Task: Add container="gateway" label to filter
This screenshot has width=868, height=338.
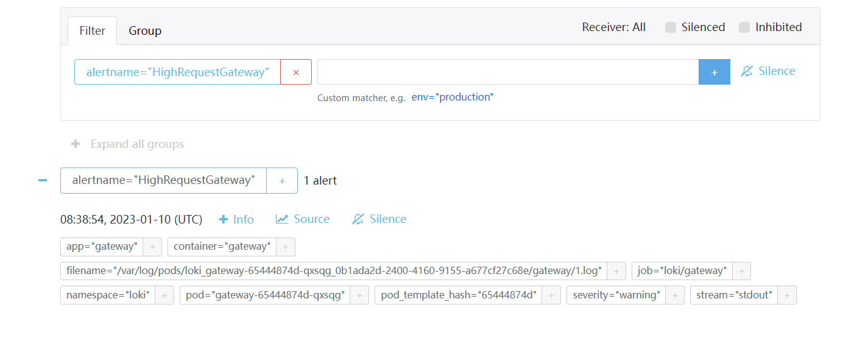Action: [x=285, y=247]
